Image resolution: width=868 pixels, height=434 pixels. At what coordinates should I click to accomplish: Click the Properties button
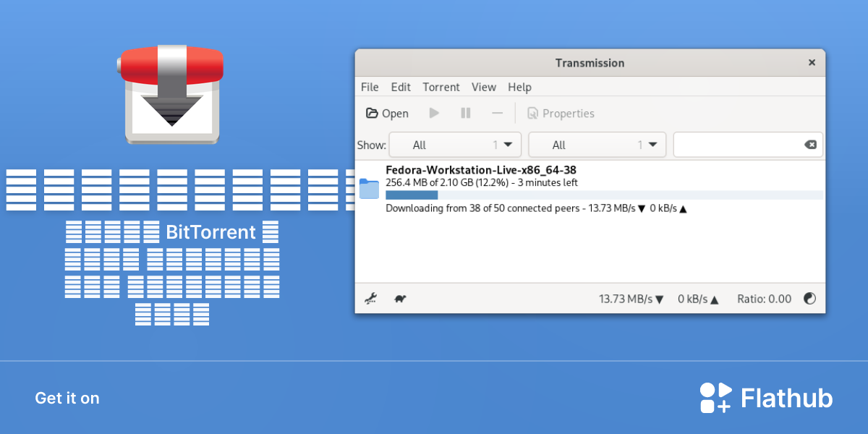(561, 113)
